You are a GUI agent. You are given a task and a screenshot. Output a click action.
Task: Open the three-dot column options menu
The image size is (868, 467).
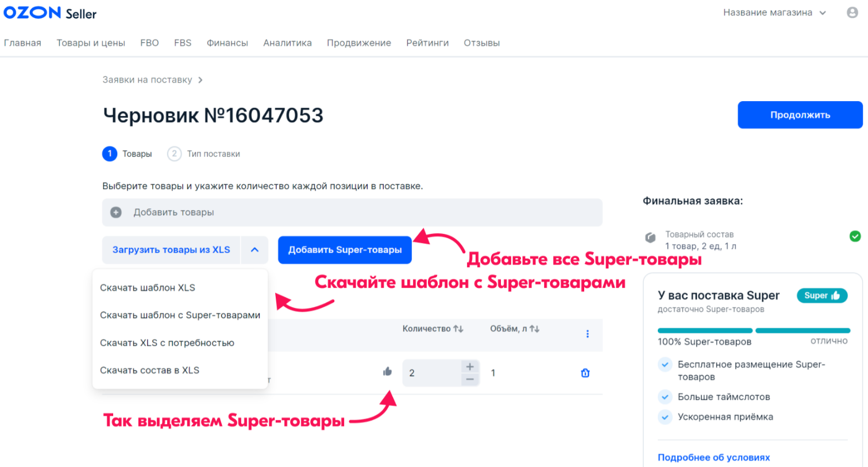click(587, 334)
